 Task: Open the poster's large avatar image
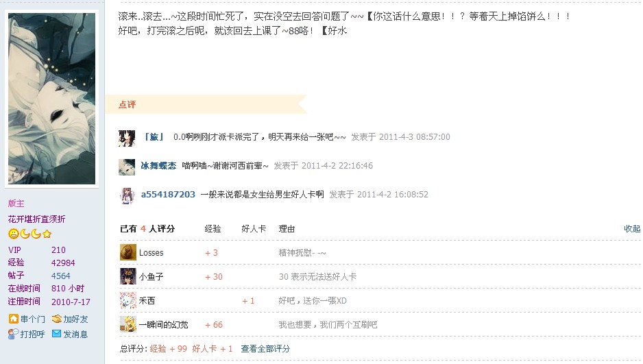click(51, 99)
